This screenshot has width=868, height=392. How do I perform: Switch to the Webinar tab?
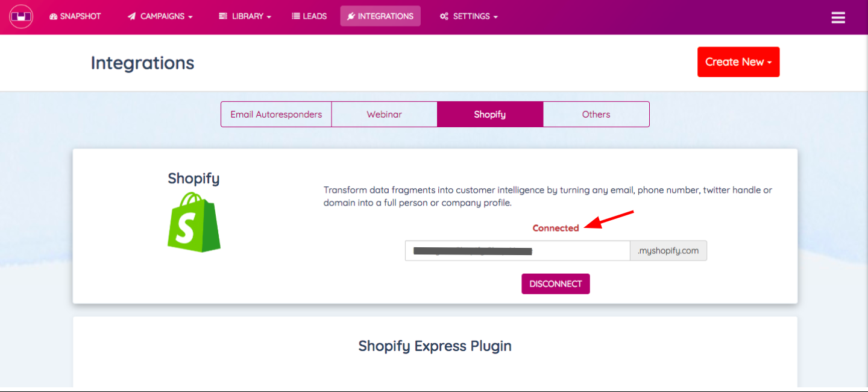385,115
